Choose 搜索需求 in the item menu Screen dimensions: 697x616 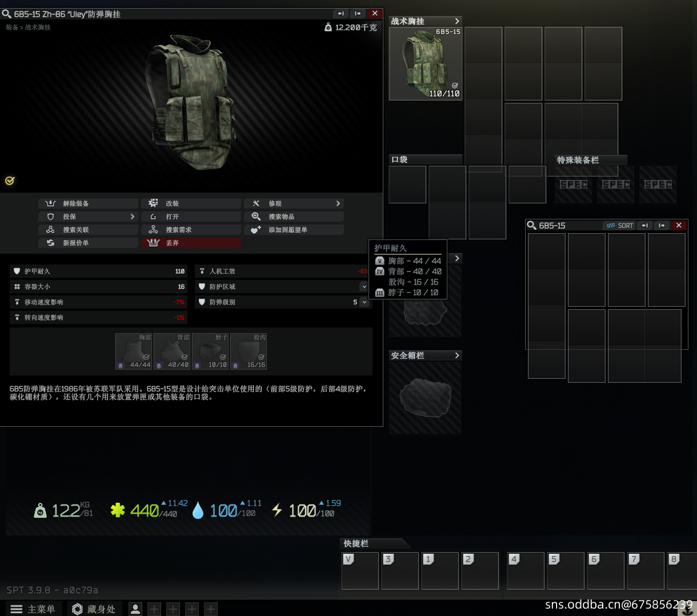pyautogui.click(x=191, y=230)
